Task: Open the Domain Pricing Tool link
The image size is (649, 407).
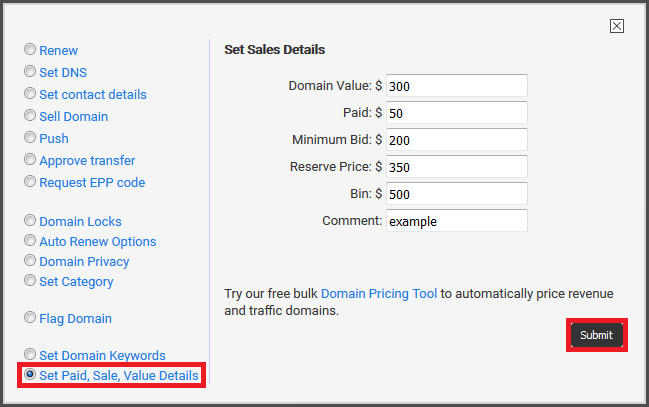Action: click(x=379, y=294)
